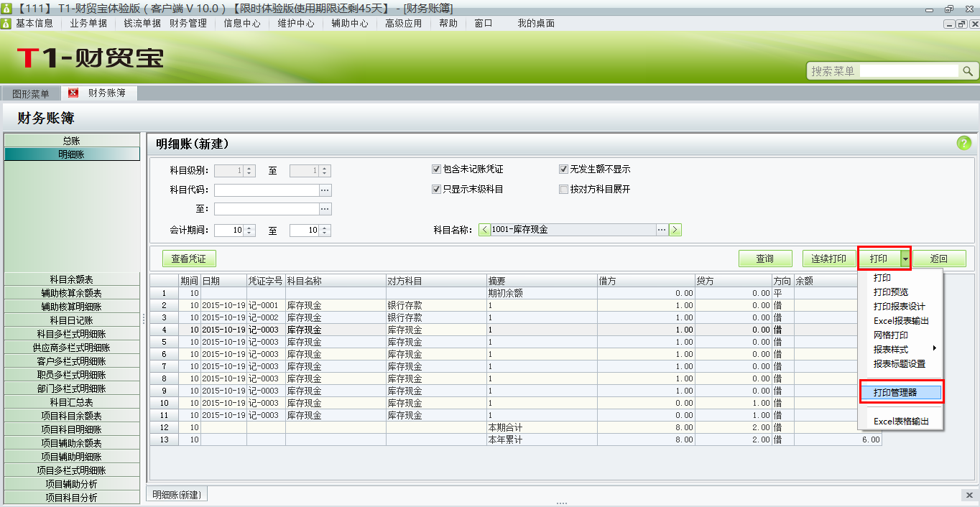
Task: Open 财务管理 menu
Action: pos(188,23)
